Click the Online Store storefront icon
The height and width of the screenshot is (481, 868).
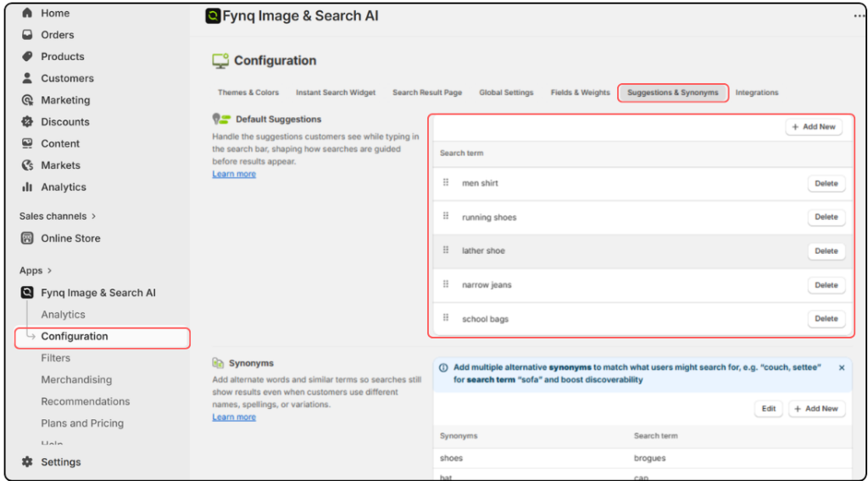point(27,238)
